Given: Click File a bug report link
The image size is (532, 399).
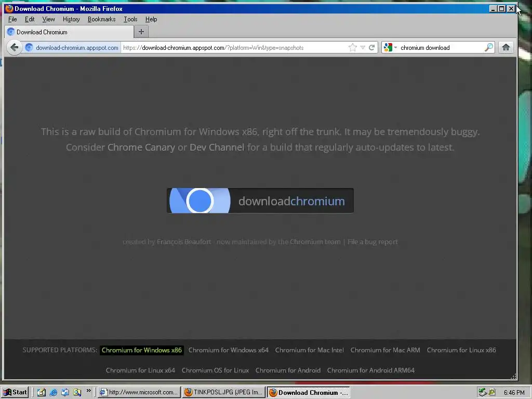Looking at the screenshot, I should pos(373,242).
